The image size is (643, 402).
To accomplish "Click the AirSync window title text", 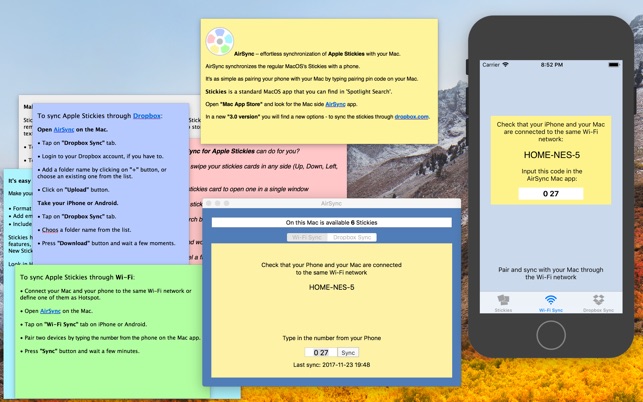I will tap(331, 203).
